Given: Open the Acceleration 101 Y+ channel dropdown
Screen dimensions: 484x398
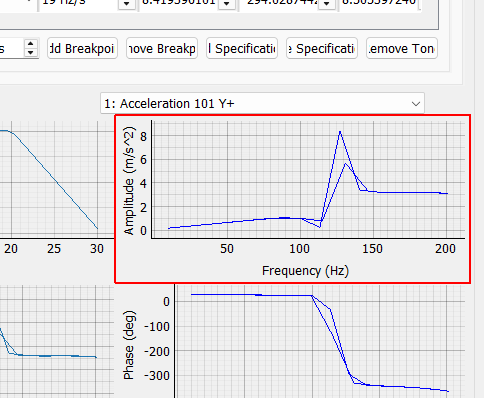Looking at the screenshot, I should point(262,104).
